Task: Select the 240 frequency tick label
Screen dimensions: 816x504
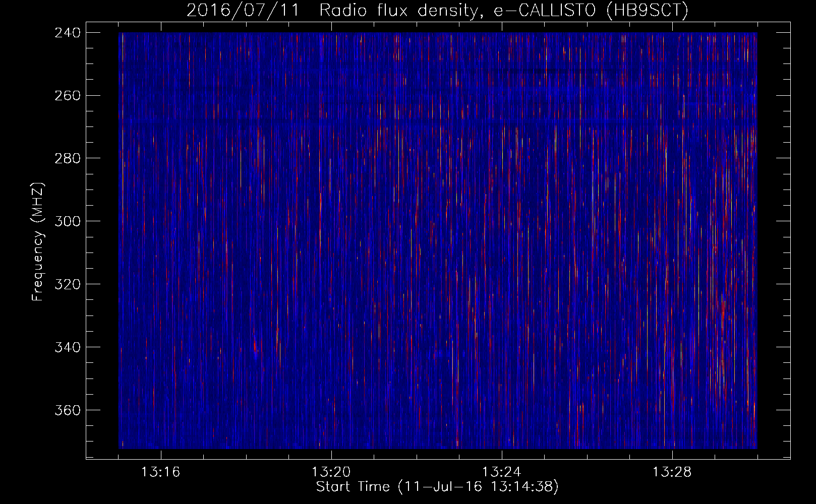Action: click(x=68, y=32)
